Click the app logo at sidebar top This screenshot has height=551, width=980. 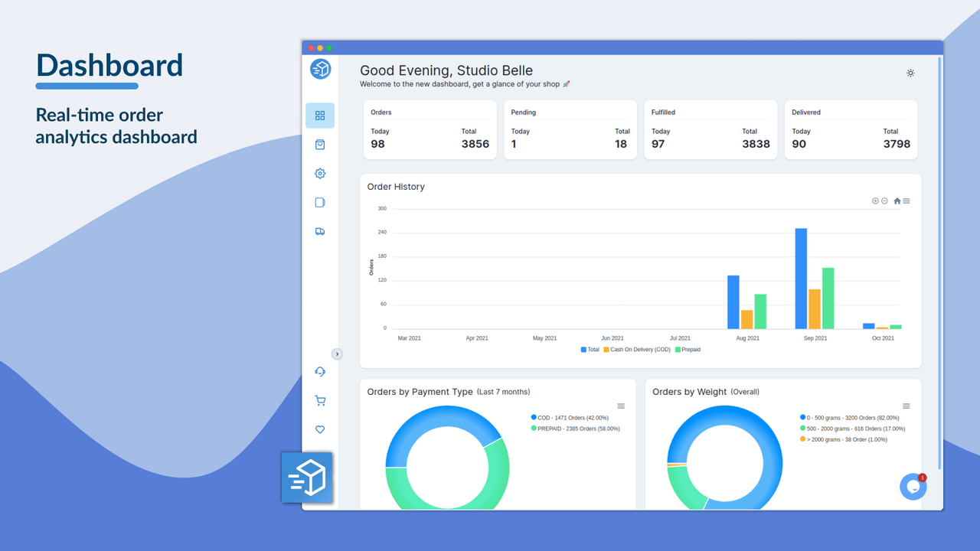[320, 69]
